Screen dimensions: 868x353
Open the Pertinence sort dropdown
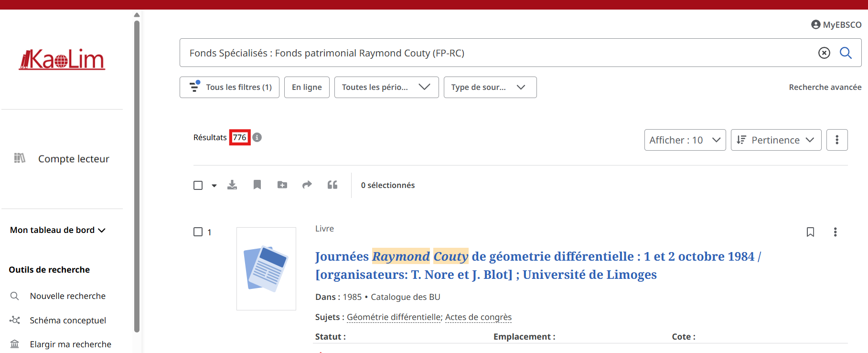click(x=775, y=140)
